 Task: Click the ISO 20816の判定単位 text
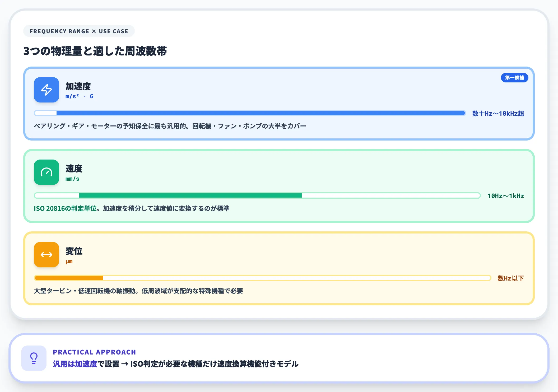[x=65, y=208]
